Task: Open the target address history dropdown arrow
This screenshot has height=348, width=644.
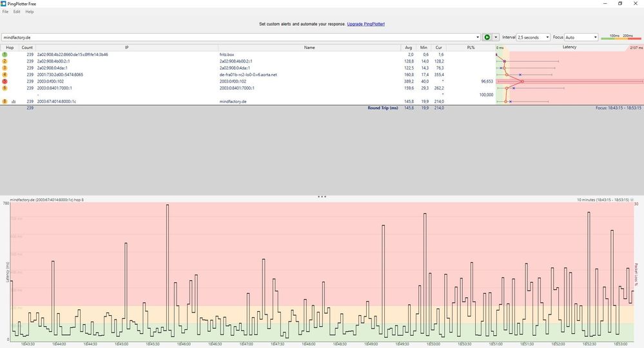Action: [x=477, y=37]
